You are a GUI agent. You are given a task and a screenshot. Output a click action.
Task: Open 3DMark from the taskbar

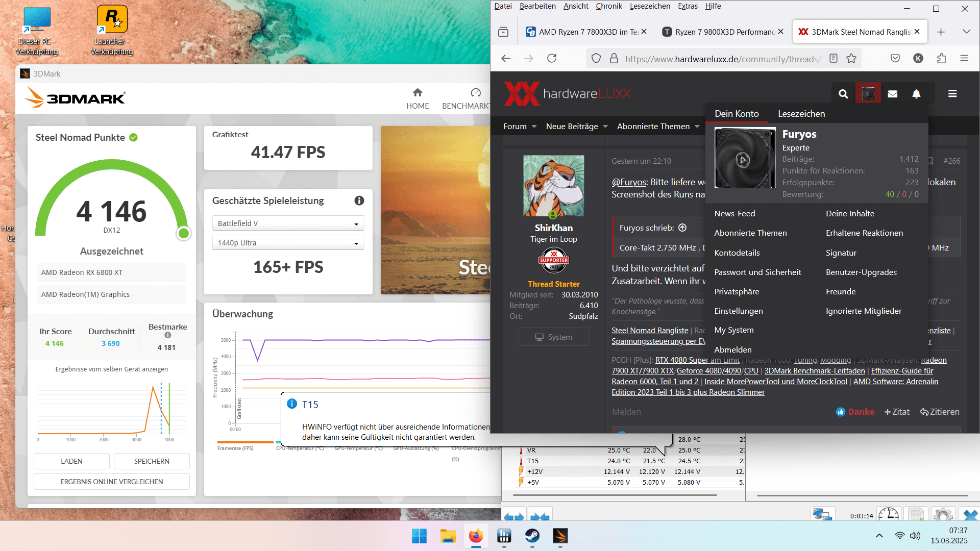tap(560, 536)
